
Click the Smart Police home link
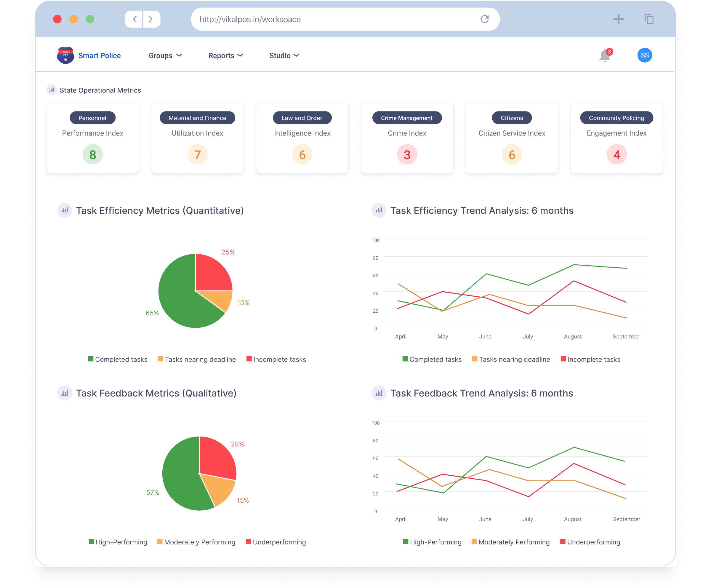click(x=99, y=55)
